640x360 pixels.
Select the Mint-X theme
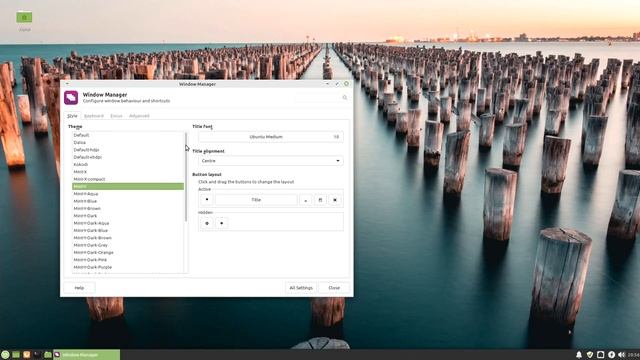point(128,172)
